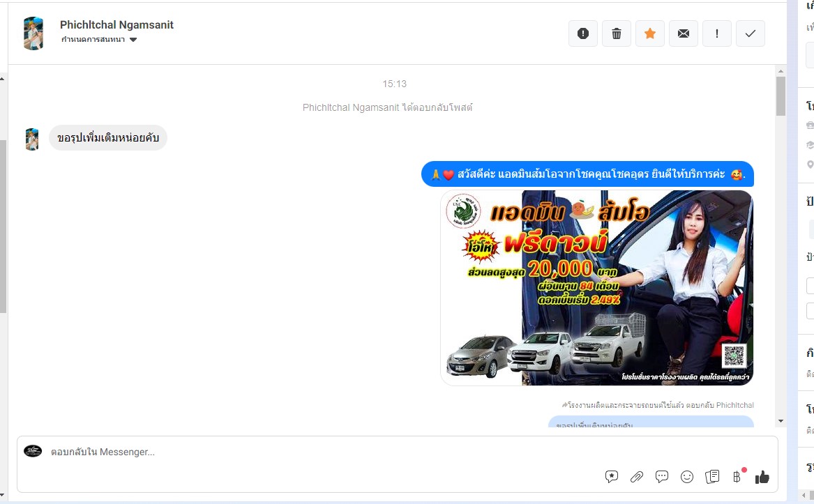Open the emoji picker smiley icon
Screen dimensions: 814x504
tap(687, 477)
